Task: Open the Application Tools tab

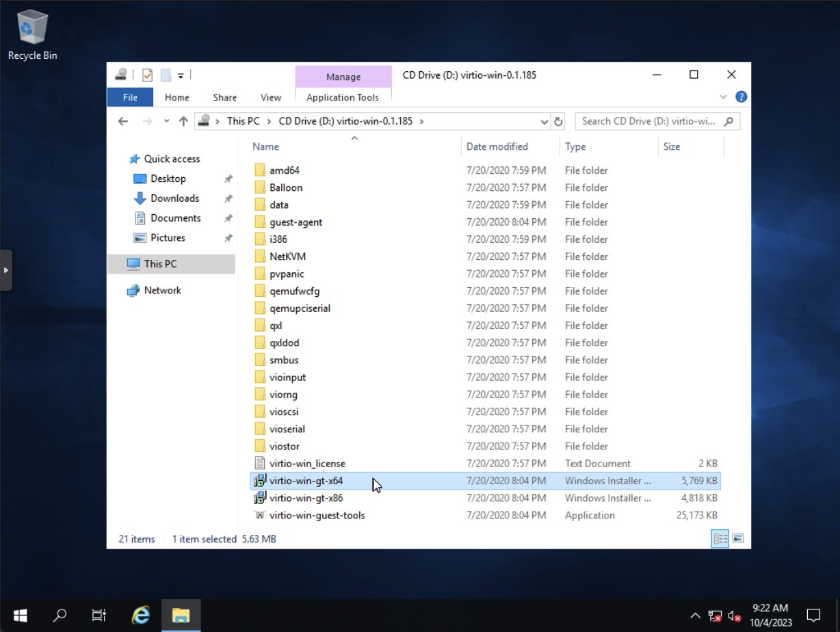Action: 343,97
